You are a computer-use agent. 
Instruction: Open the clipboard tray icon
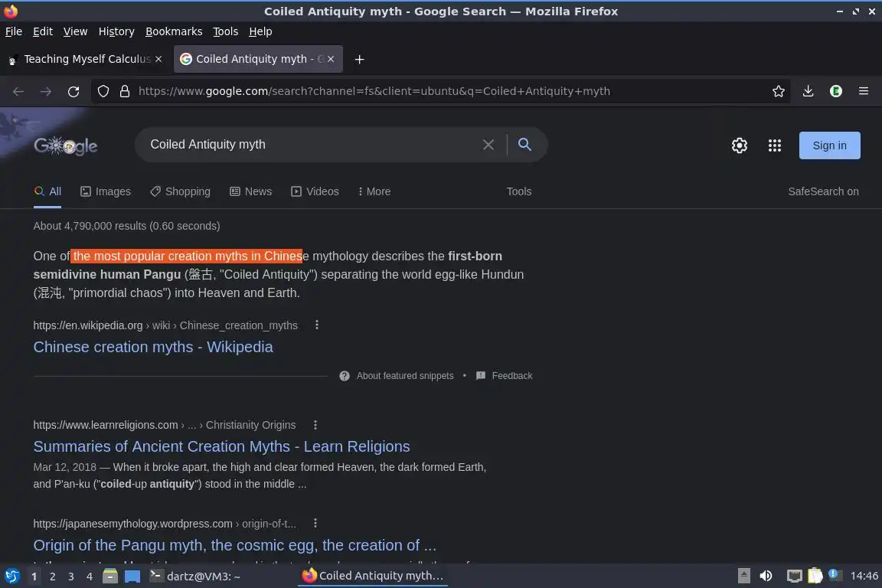[815, 576]
